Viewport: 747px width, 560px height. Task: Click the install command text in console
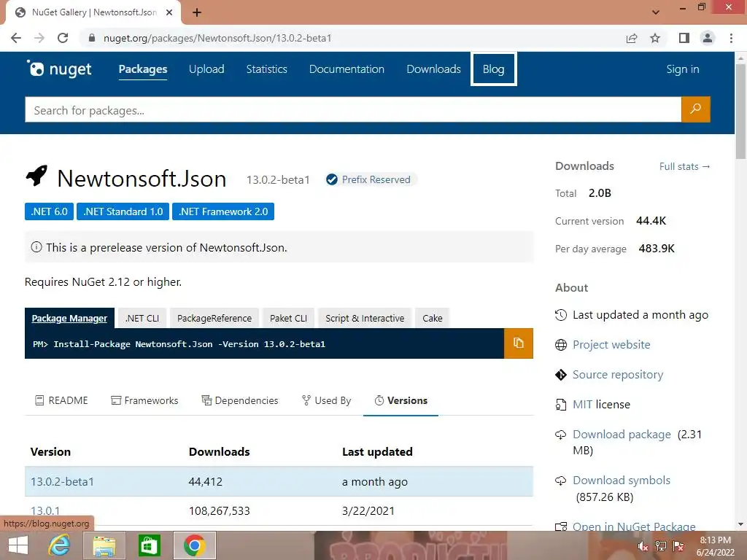[179, 344]
